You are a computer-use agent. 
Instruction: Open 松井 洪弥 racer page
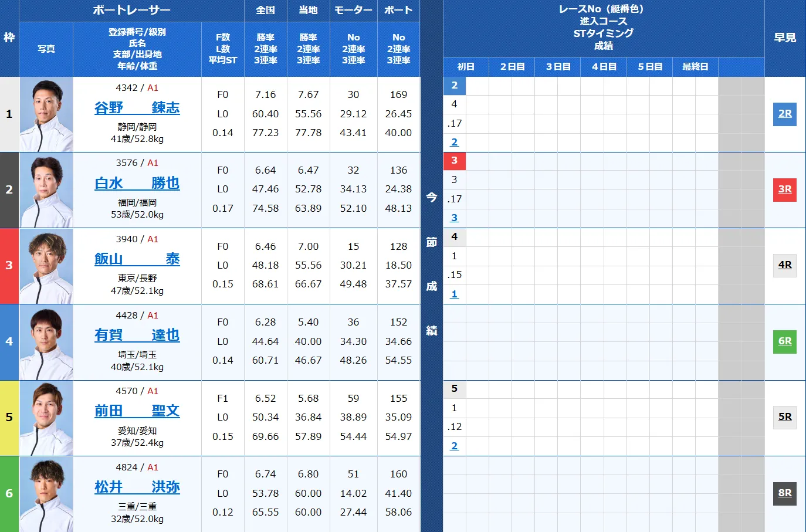[x=137, y=487]
